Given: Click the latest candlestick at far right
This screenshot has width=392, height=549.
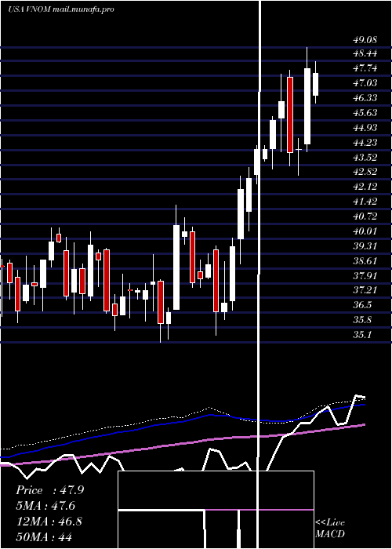Looking at the screenshot, I should coord(316,84).
